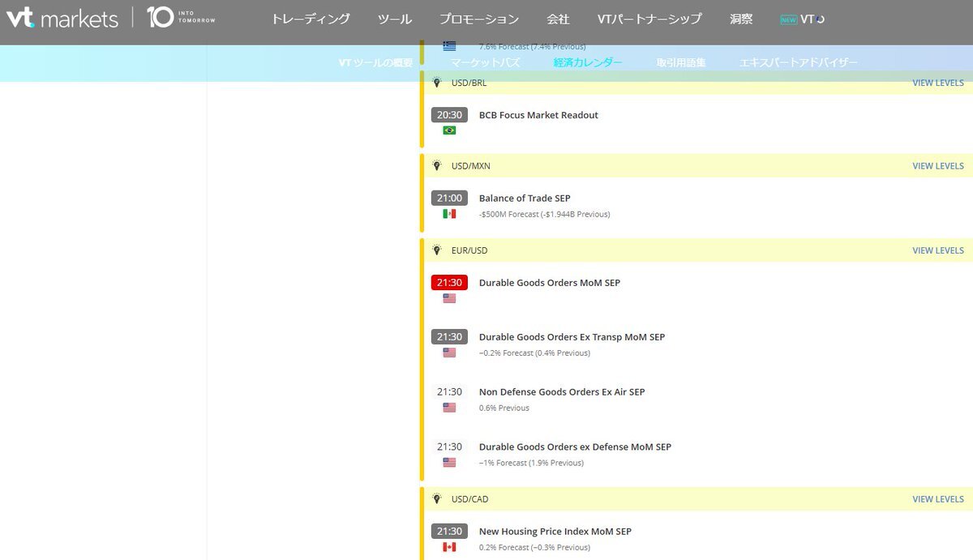The width and height of the screenshot is (973, 560).
Task: Open the ツール menu
Action: click(395, 19)
